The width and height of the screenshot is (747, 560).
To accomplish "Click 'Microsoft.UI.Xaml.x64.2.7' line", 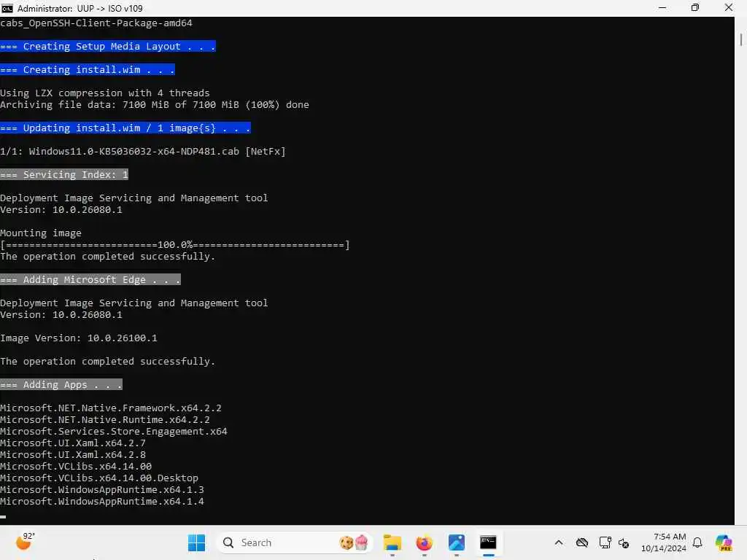I will [x=73, y=443].
